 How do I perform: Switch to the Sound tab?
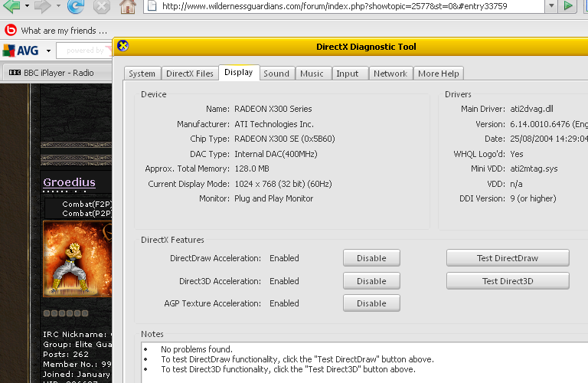coord(276,74)
